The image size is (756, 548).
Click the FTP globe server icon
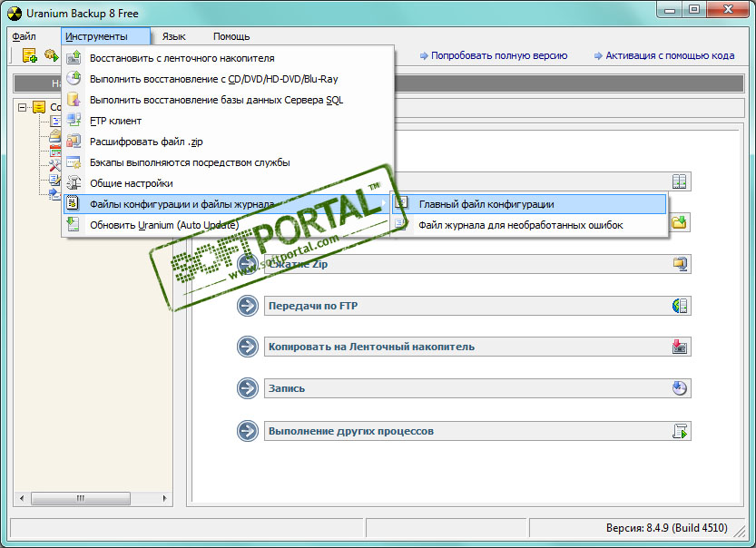click(680, 306)
